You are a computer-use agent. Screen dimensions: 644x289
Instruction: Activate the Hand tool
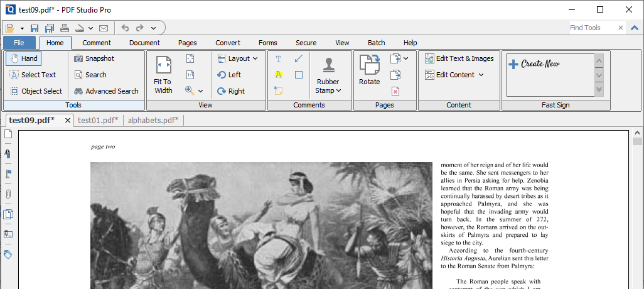coord(24,58)
